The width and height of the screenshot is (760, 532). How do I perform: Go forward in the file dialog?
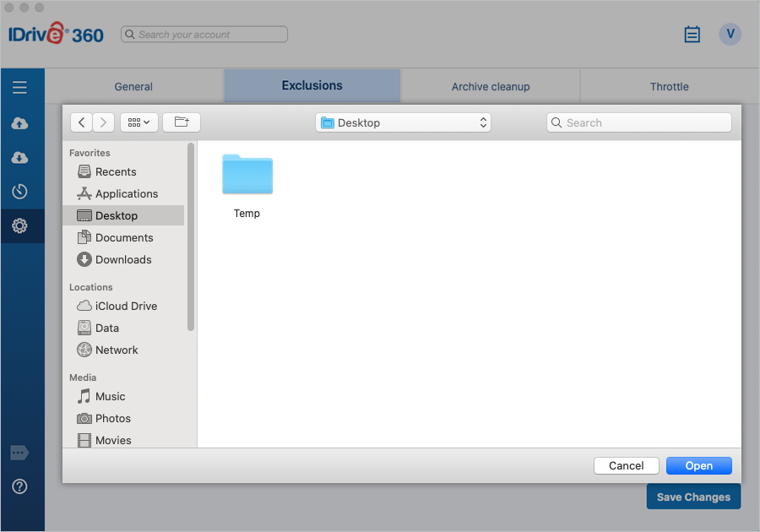[x=103, y=122]
